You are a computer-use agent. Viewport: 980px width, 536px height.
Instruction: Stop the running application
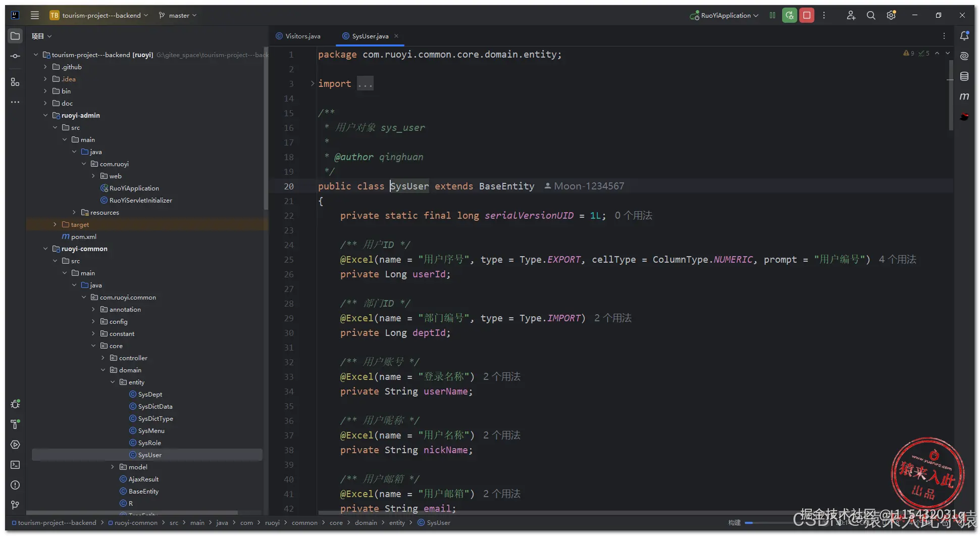[x=807, y=15]
